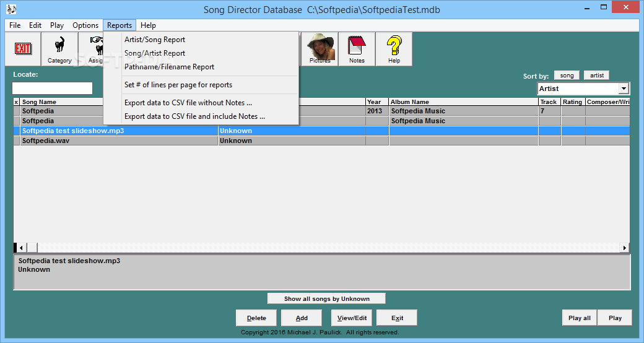Screen dimensions: 644x343
Task: Open the Notes notepad icon
Action: [x=357, y=49]
